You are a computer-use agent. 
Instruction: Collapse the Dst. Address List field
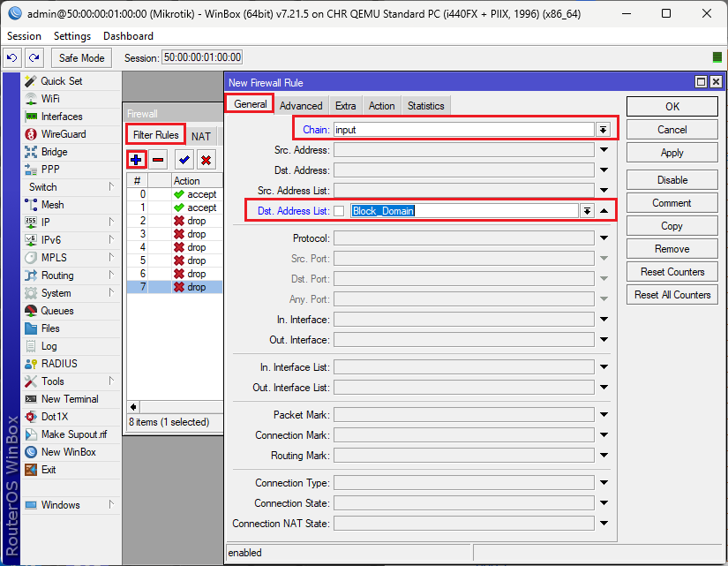point(604,211)
